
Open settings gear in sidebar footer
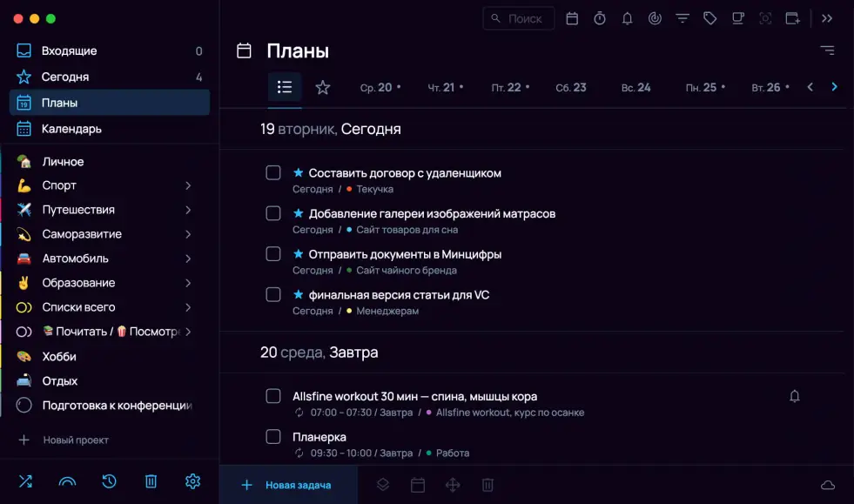click(x=192, y=481)
